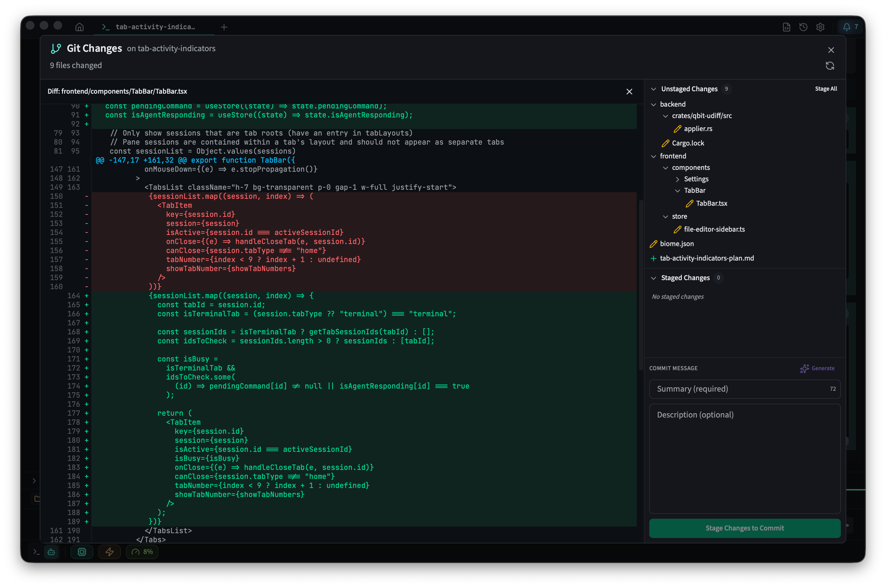Screen dimensions: 886x588
Task: Collapse the TabBar folder
Action: pos(677,191)
